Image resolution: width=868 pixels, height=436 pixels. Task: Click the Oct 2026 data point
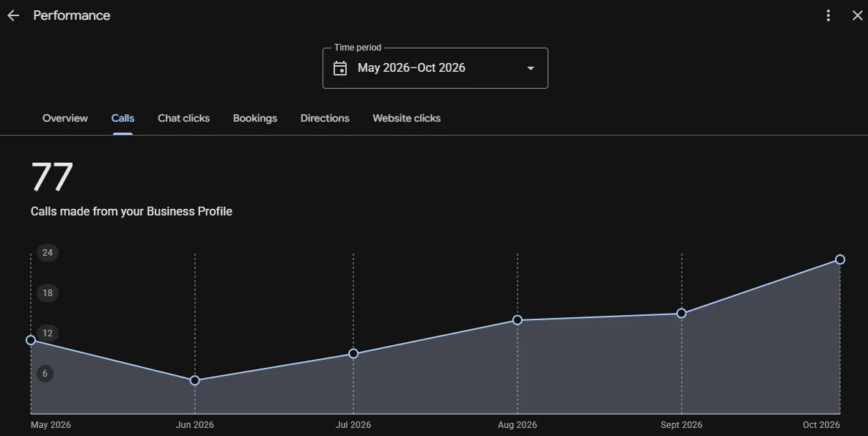tap(839, 259)
